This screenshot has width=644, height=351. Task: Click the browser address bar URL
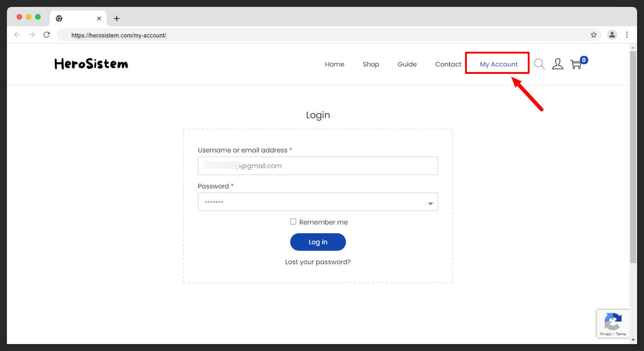pyautogui.click(x=119, y=35)
